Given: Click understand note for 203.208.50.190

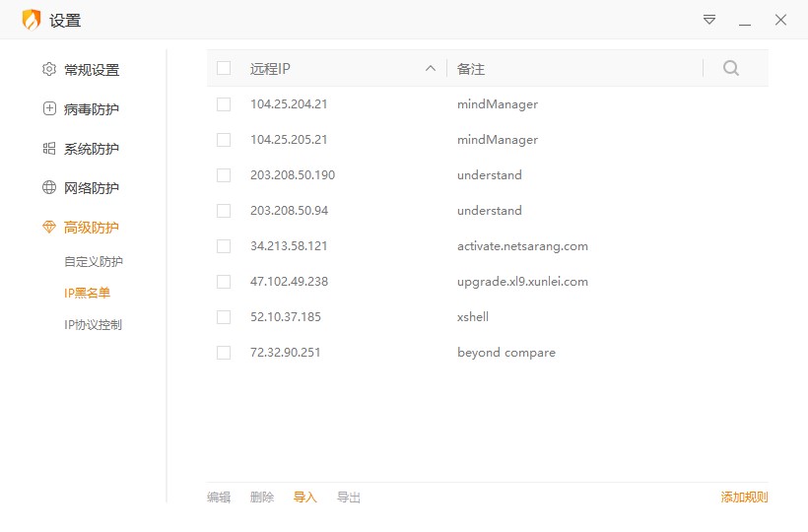Looking at the screenshot, I should pyautogui.click(x=490, y=175).
